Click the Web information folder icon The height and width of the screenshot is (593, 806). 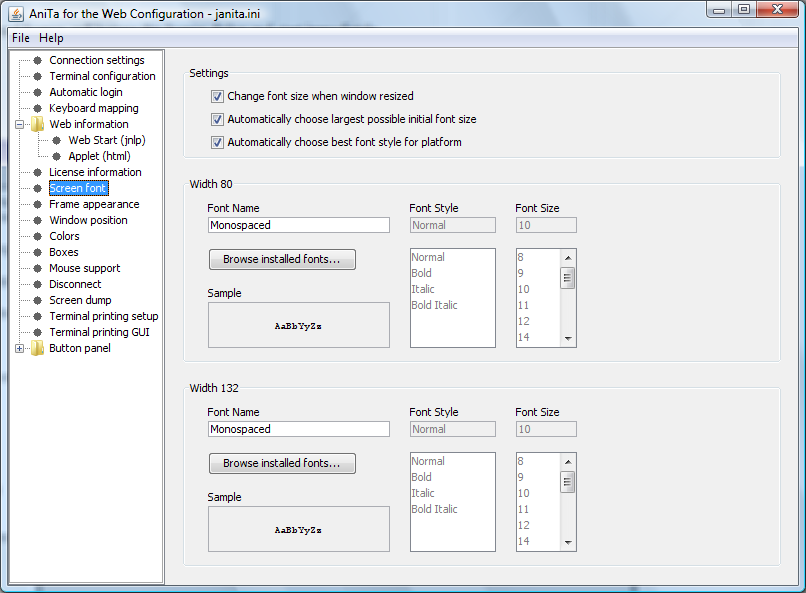point(38,124)
